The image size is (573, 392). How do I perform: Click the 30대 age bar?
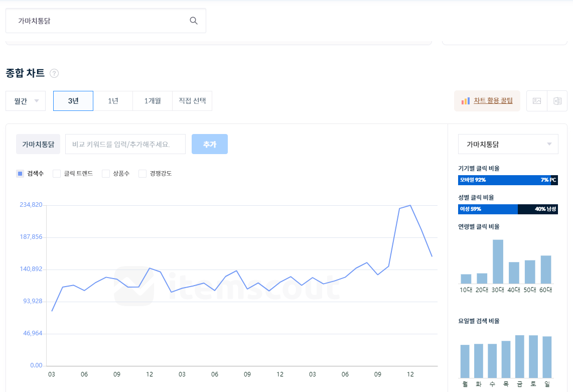click(x=498, y=262)
